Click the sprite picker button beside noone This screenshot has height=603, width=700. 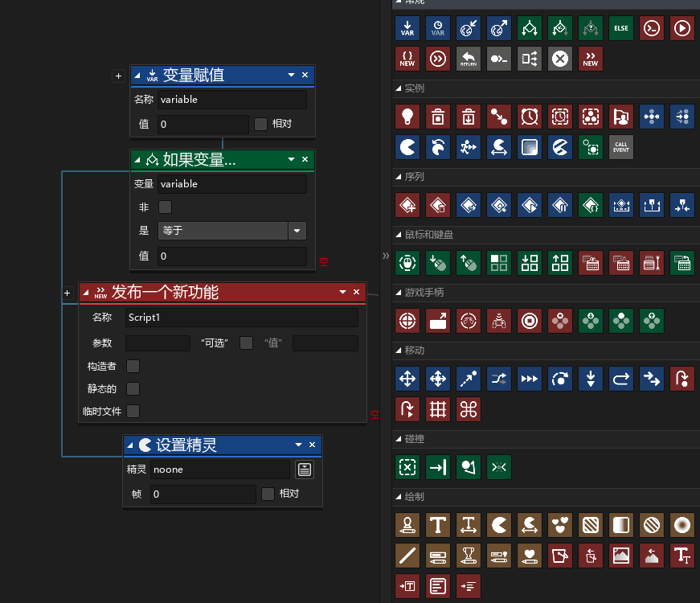tap(304, 470)
